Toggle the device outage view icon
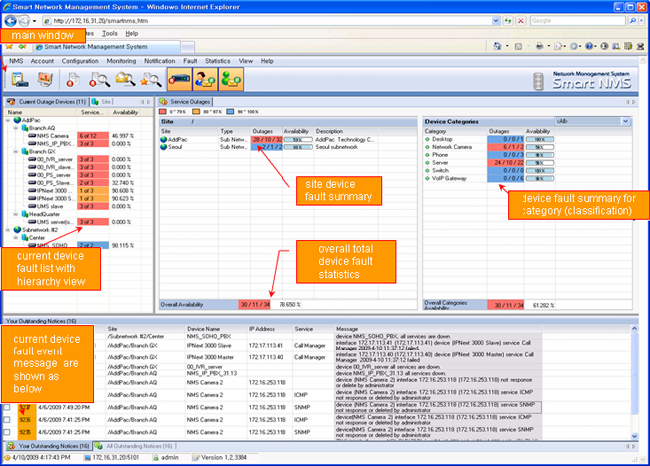This screenshot has width=650, height=466. [x=180, y=79]
